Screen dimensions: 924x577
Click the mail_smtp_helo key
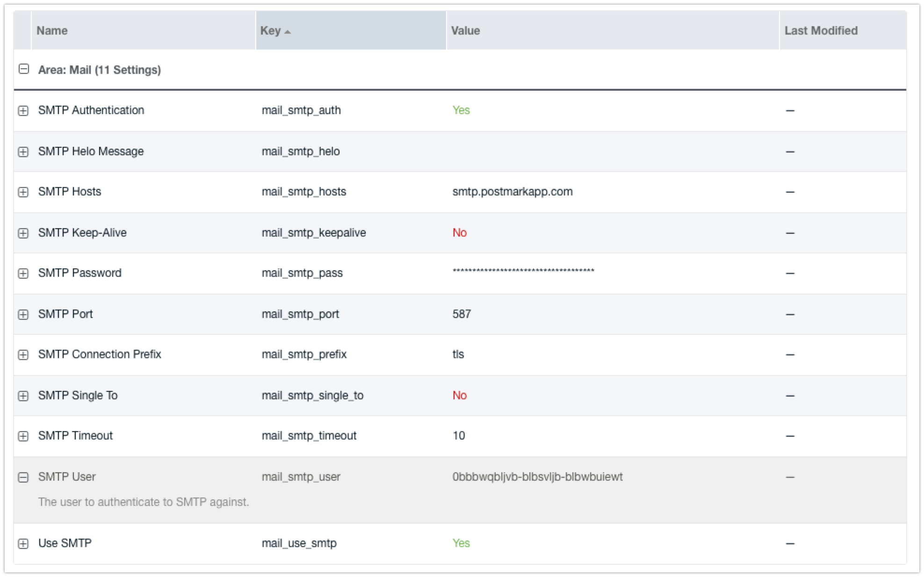(x=301, y=151)
